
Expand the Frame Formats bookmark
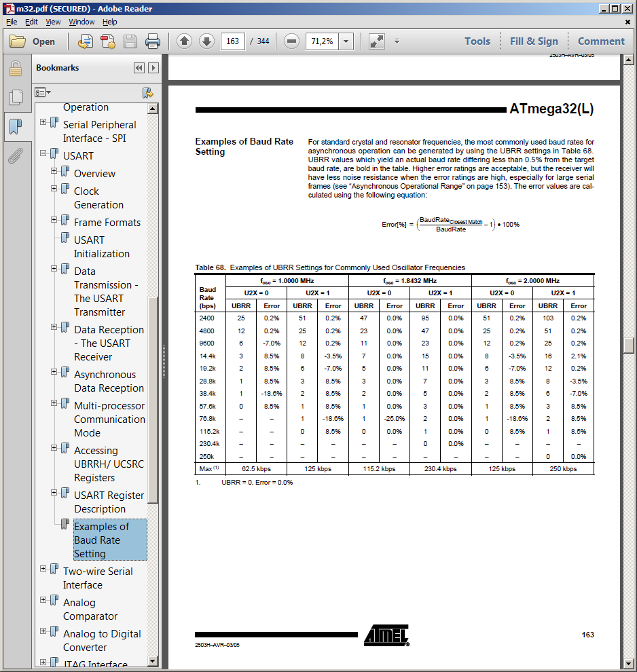click(x=54, y=220)
